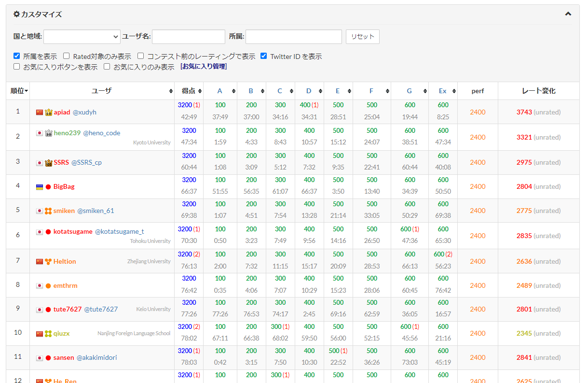The image size is (588, 383).
Task: Click the China flag beside apiad
Action: [40, 113]
